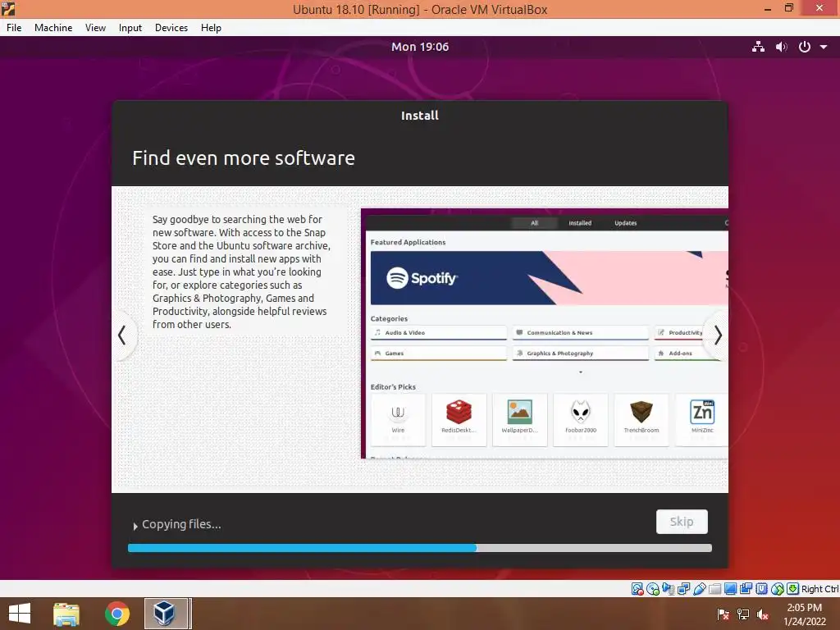Select the Communication & News category
Viewport: 840px width, 630px height.
(580, 333)
